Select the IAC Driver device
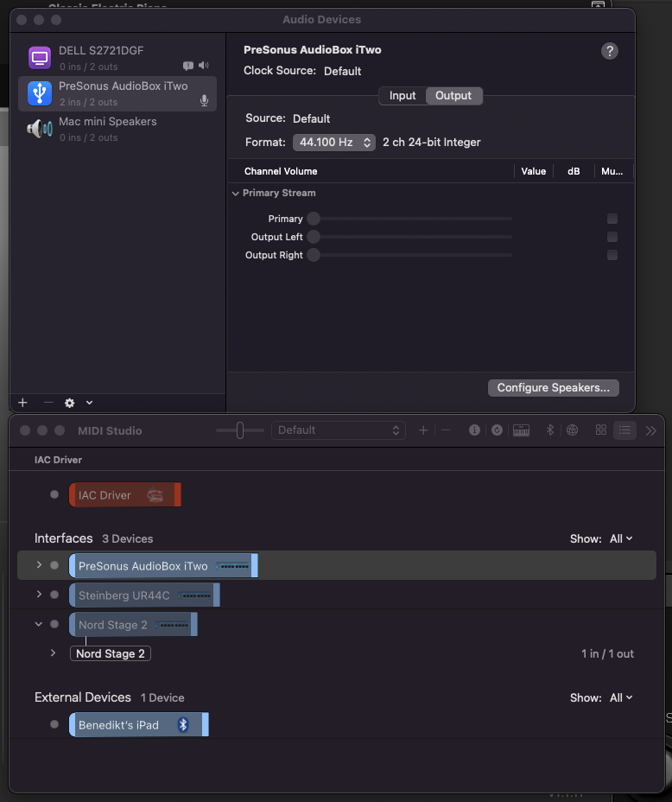The height and width of the screenshot is (802, 672). click(125, 495)
